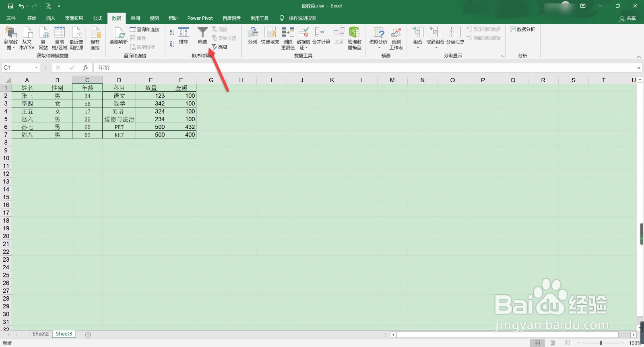The height and width of the screenshot is (347, 644).
Task: Open the Data Analysis tool
Action: click(522, 29)
